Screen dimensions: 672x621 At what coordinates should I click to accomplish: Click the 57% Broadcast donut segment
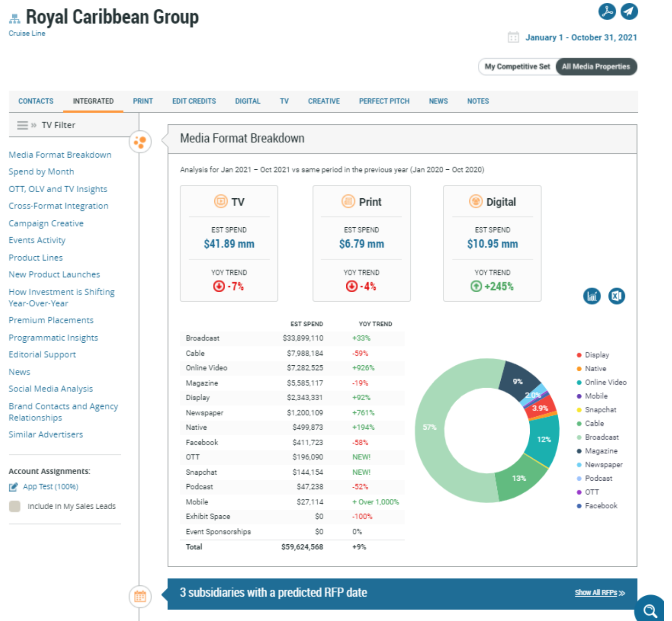pyautogui.click(x=429, y=427)
